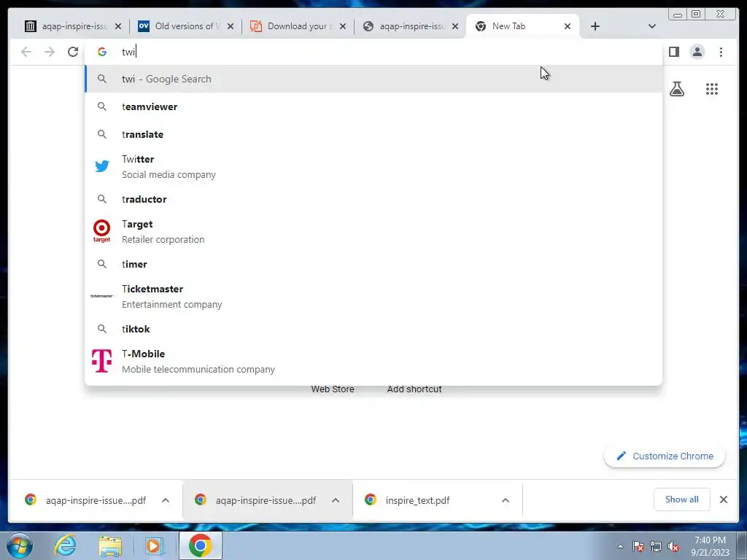Click the Google G icon in address bar
This screenshot has width=747, height=560.
click(102, 52)
